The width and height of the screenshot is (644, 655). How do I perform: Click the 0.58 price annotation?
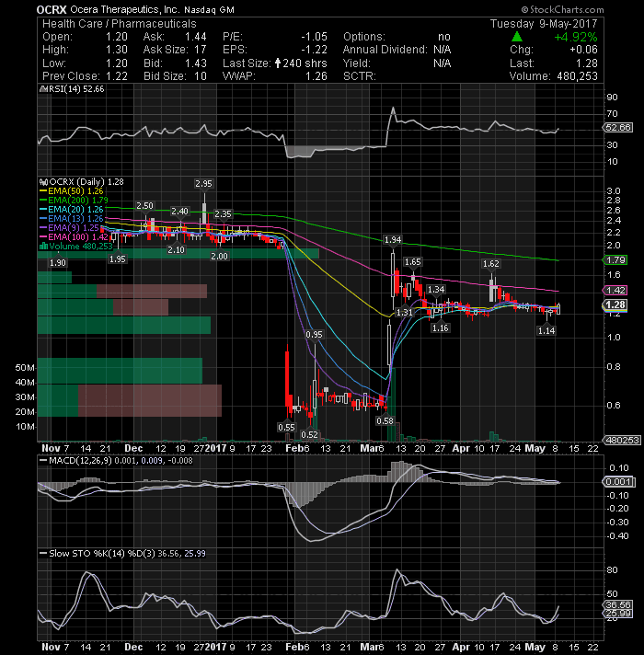(x=385, y=420)
